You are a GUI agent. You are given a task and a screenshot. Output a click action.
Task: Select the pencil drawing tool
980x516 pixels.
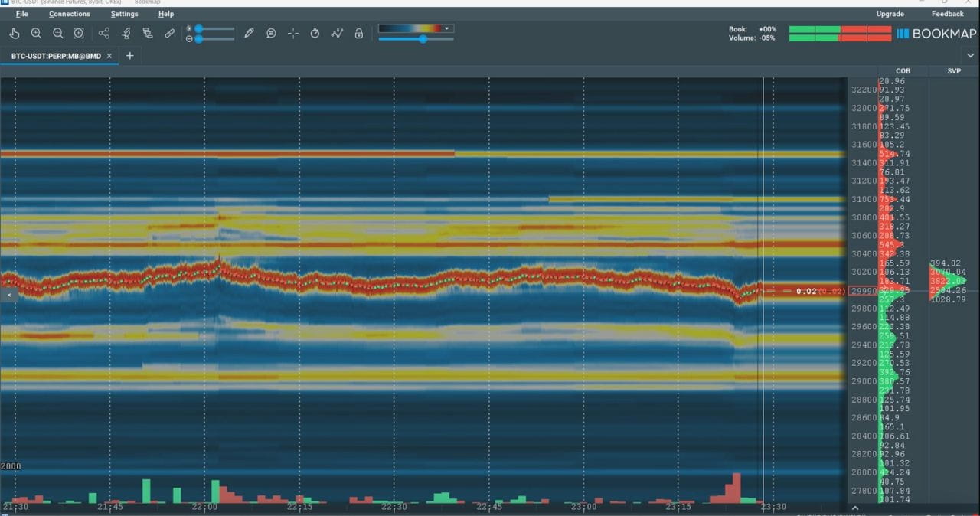pyautogui.click(x=249, y=33)
